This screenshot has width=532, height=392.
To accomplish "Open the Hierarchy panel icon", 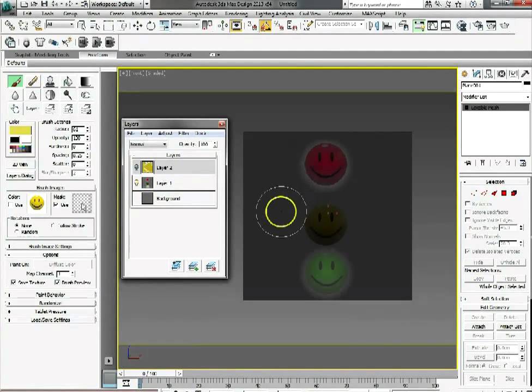I will (489, 73).
